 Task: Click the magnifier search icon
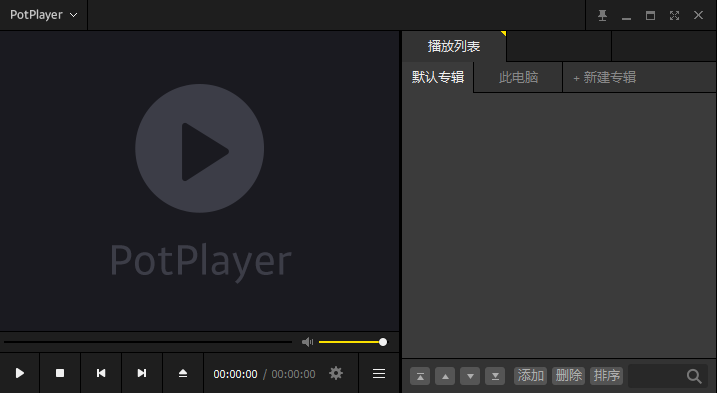coord(694,376)
